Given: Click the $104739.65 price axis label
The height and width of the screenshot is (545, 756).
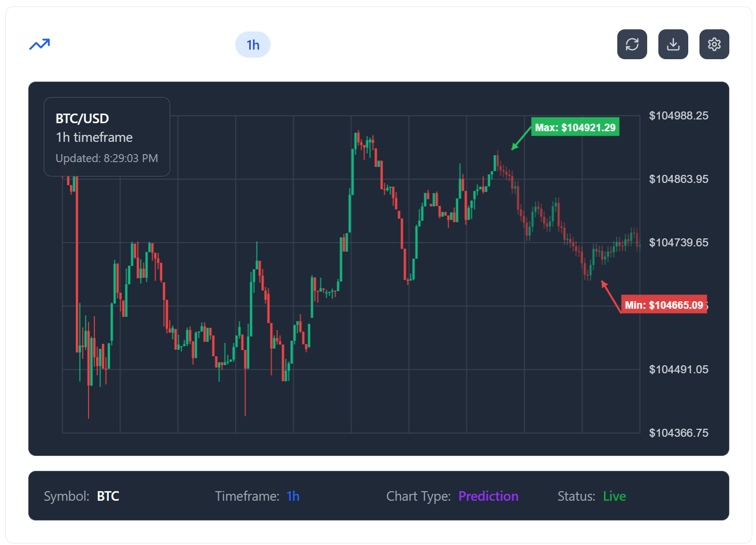Looking at the screenshot, I should tap(678, 243).
